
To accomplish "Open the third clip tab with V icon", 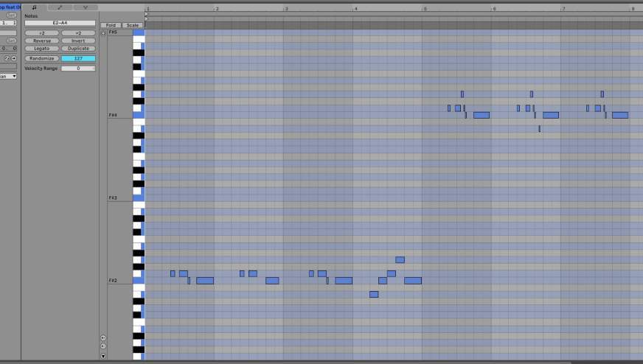I will (86, 7).
